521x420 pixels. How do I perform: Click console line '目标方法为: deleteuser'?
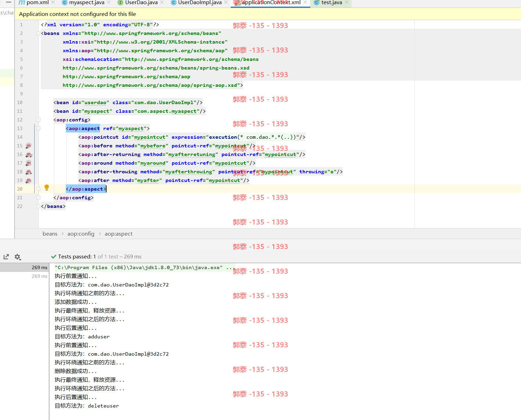point(86,406)
